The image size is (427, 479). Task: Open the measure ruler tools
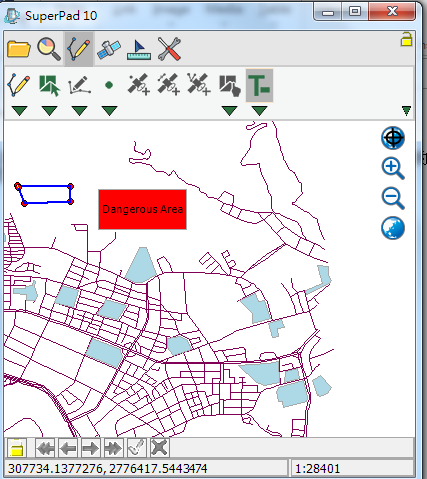coord(139,50)
